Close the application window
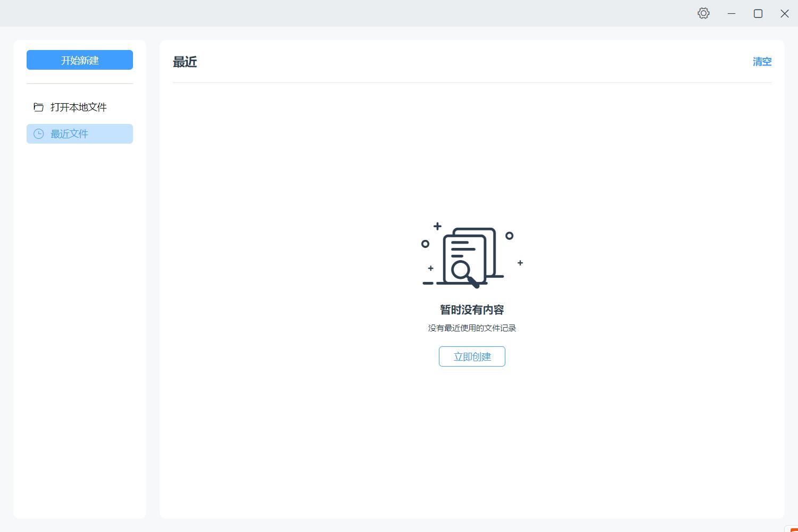 [785, 13]
